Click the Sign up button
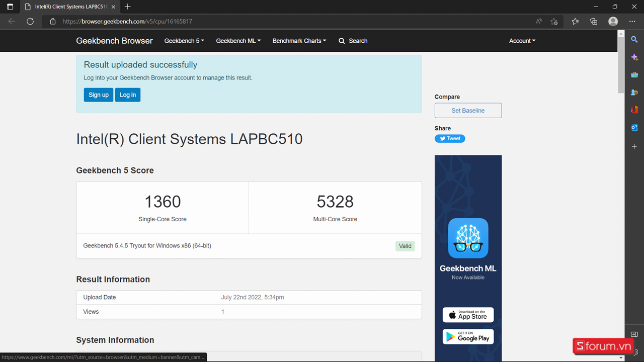644x362 pixels. pyautogui.click(x=99, y=95)
